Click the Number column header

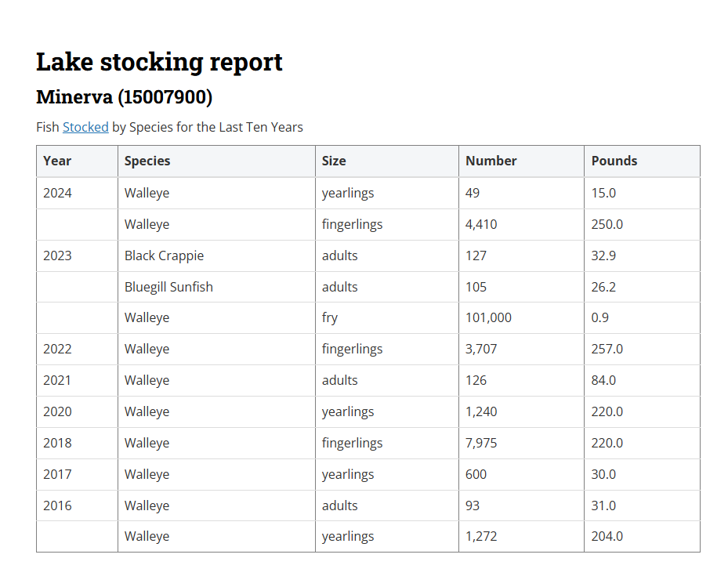coord(491,161)
